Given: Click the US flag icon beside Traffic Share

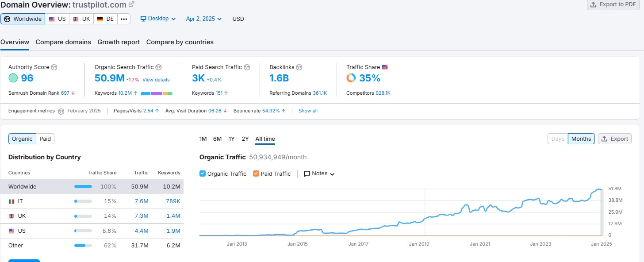Looking at the screenshot, I should [x=385, y=67].
